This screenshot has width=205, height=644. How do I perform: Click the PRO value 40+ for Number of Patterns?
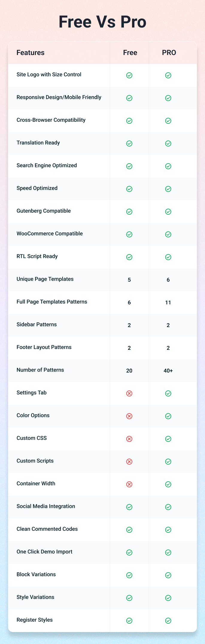[168, 371]
